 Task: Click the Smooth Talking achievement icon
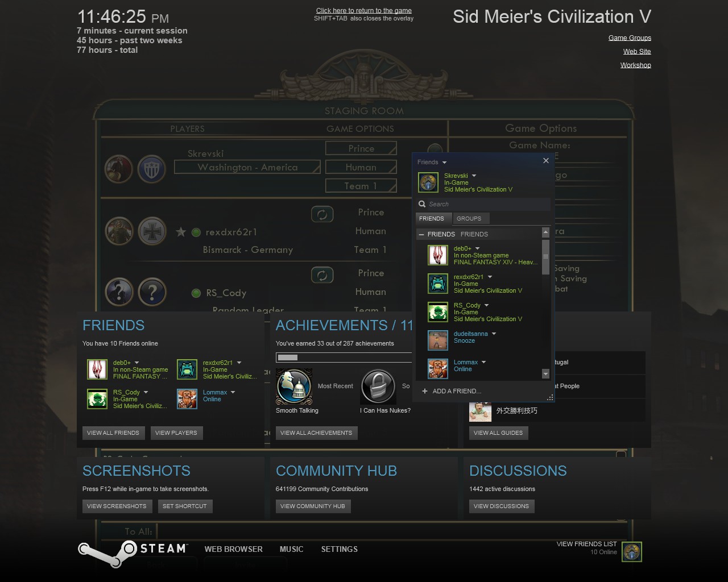coord(294,386)
